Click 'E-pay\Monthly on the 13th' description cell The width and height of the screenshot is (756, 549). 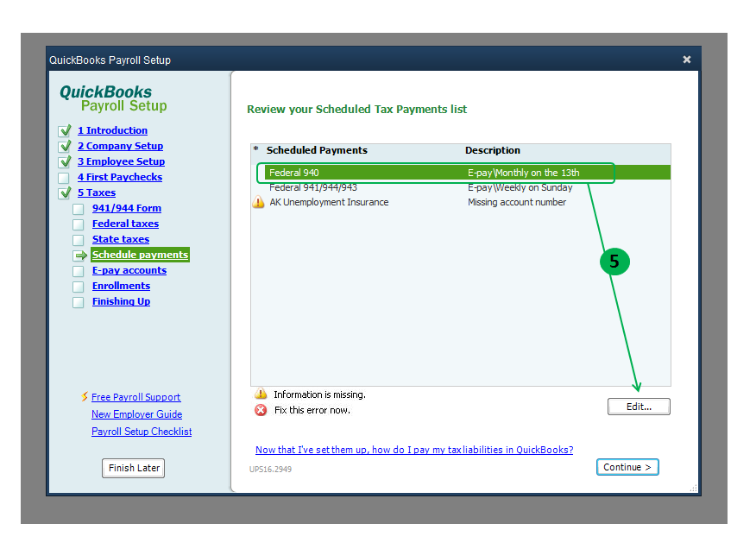click(x=523, y=173)
